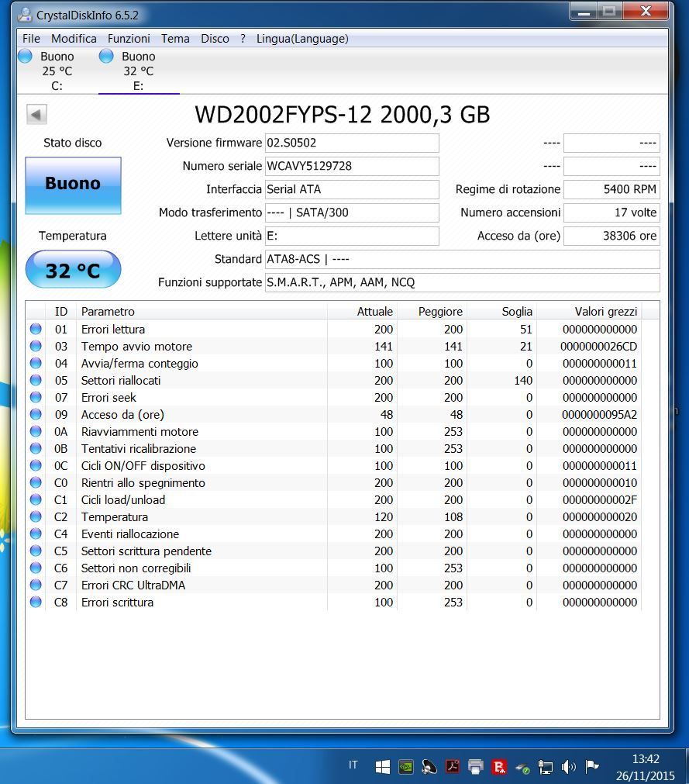Click the Valori grezzi column header
Viewport: 689px width, 784px height.
(x=590, y=312)
